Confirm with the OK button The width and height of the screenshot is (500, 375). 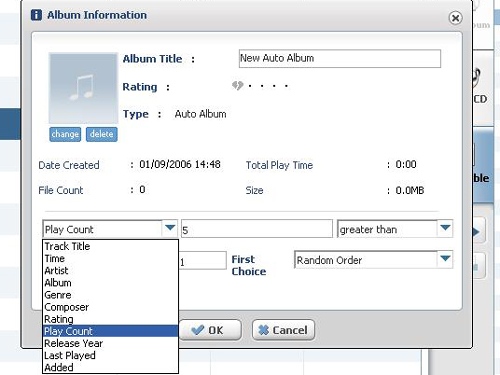pos(210,330)
